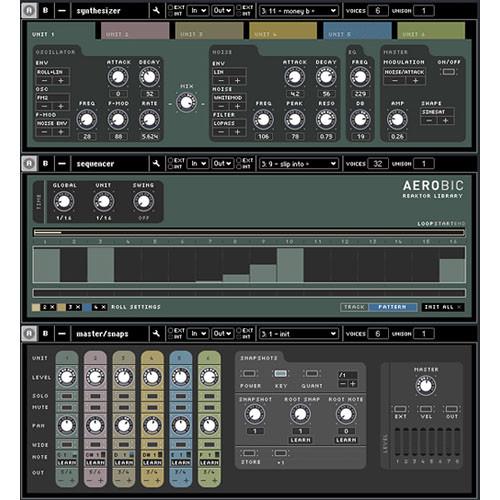Click the MIX knob
Viewport: 500px width, 500px height.
click(186, 103)
